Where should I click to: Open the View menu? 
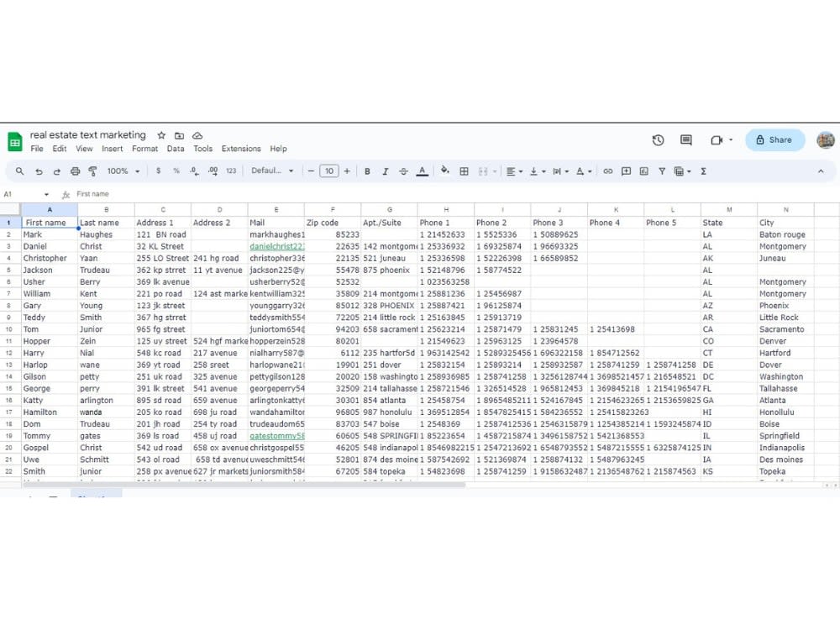click(84, 149)
